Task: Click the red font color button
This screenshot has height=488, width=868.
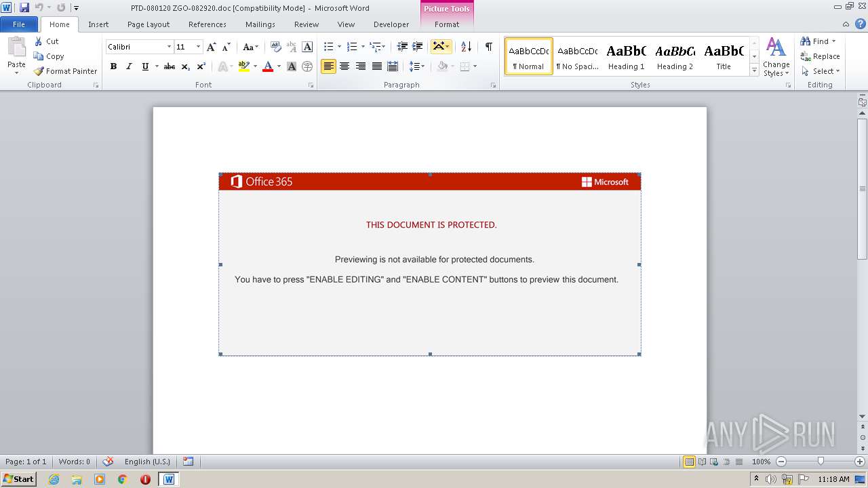Action: coord(268,66)
